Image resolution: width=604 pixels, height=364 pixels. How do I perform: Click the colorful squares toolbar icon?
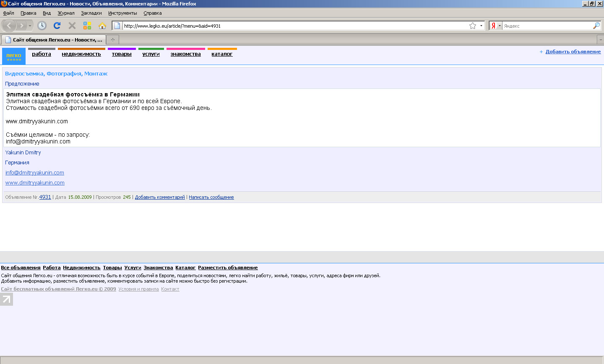pyautogui.click(x=87, y=26)
